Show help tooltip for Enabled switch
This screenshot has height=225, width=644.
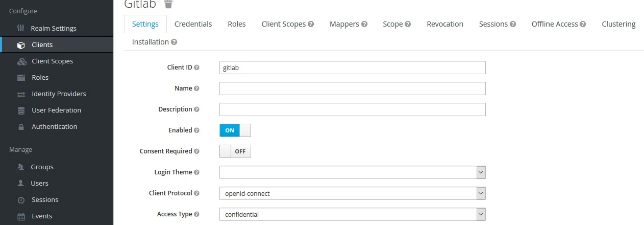coord(197,130)
